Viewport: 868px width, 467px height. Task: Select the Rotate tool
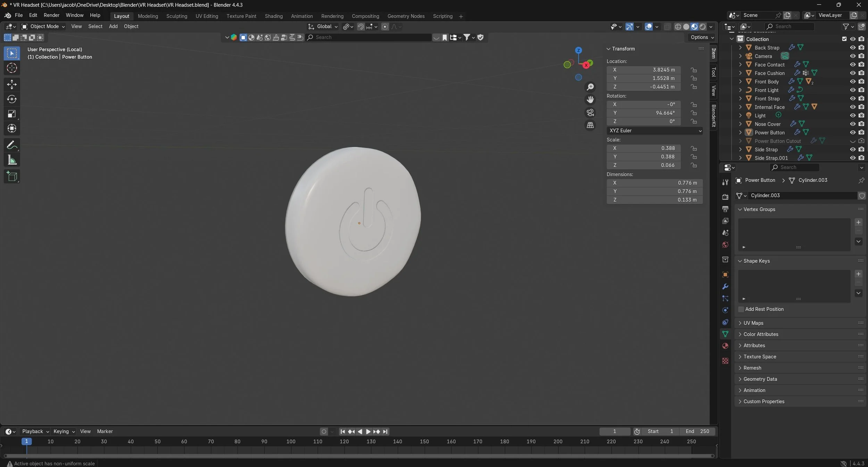[x=12, y=99]
